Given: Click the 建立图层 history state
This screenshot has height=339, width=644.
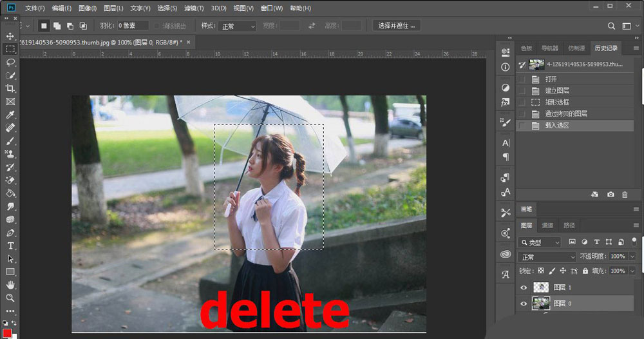Looking at the screenshot, I should (556, 91).
